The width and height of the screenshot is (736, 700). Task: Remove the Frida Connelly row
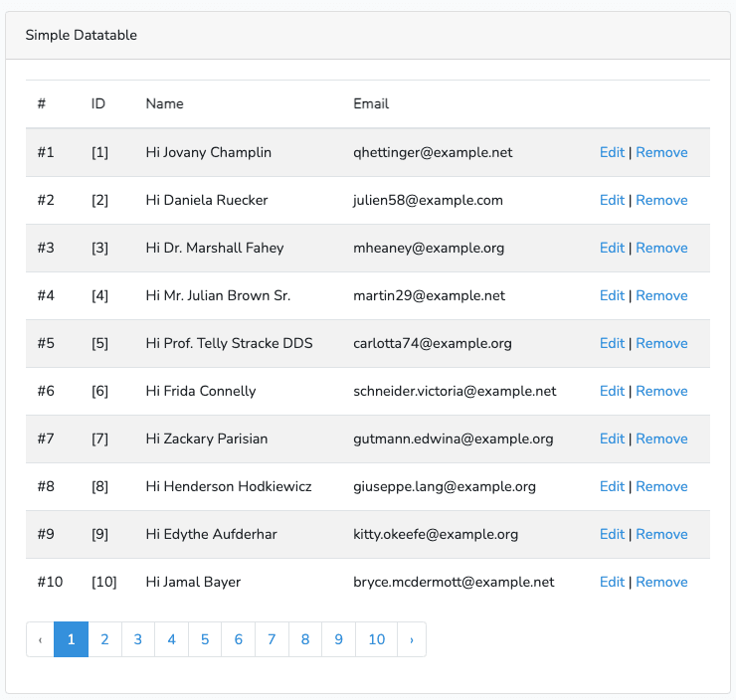coord(661,391)
